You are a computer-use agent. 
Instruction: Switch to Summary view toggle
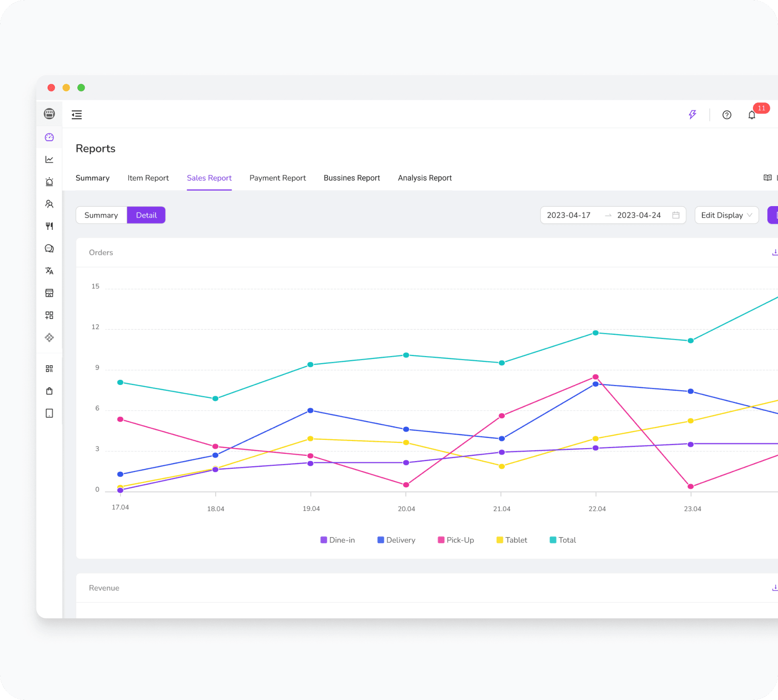tap(101, 215)
